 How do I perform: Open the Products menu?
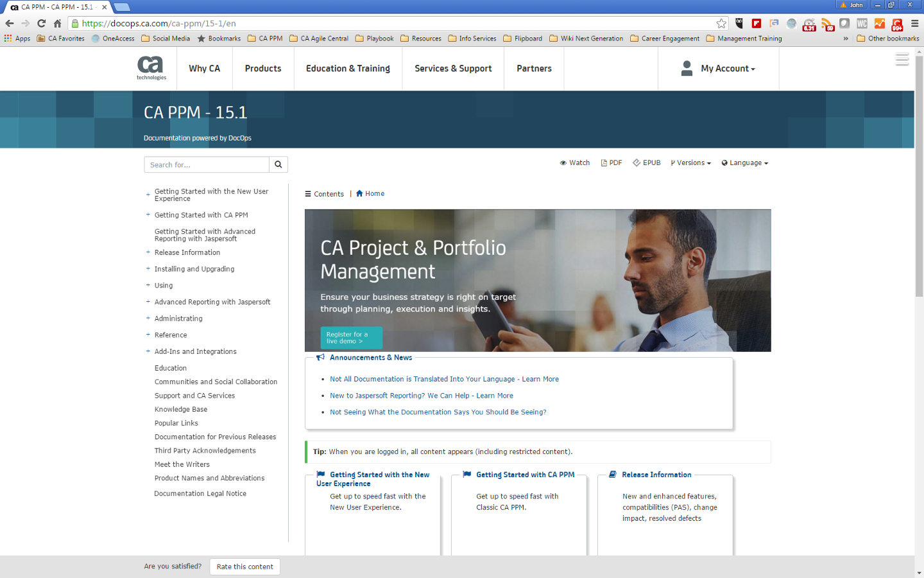click(263, 69)
